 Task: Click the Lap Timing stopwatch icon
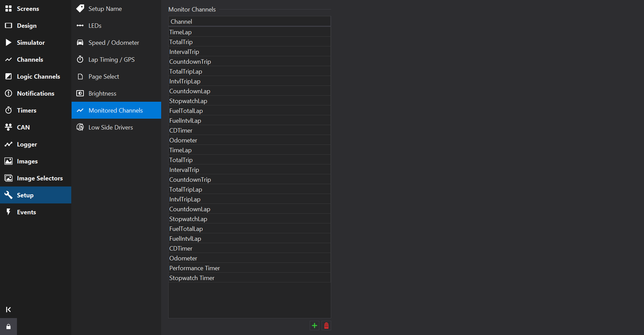point(80,59)
